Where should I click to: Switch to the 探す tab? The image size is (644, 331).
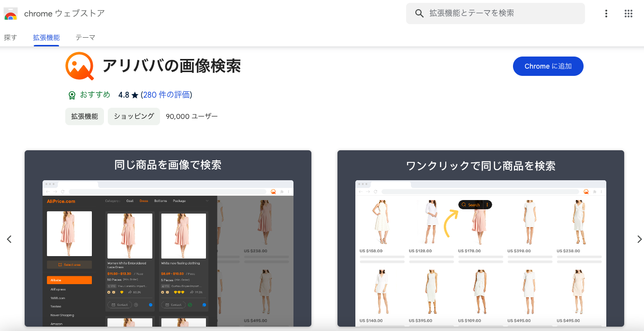(x=11, y=37)
